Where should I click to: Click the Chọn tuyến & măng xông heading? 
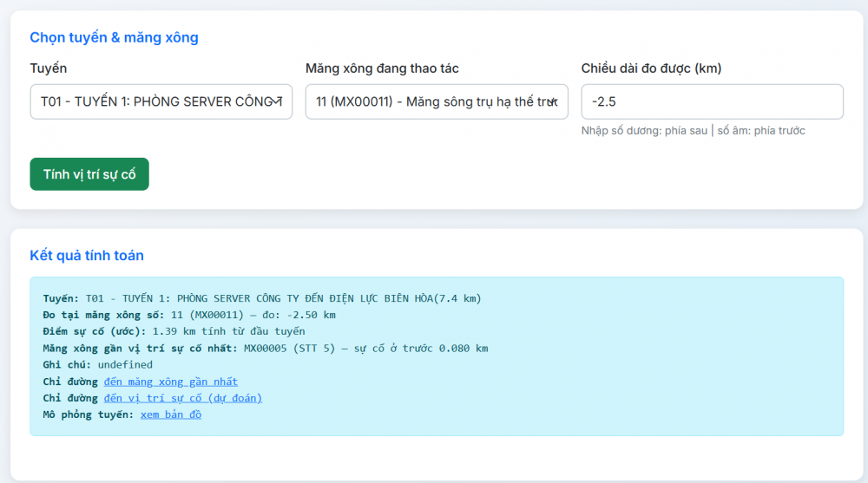tap(114, 37)
